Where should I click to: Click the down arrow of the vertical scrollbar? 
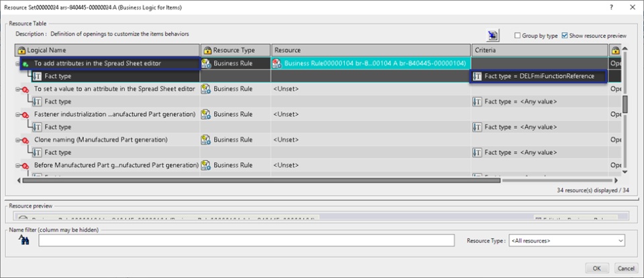coord(625,171)
